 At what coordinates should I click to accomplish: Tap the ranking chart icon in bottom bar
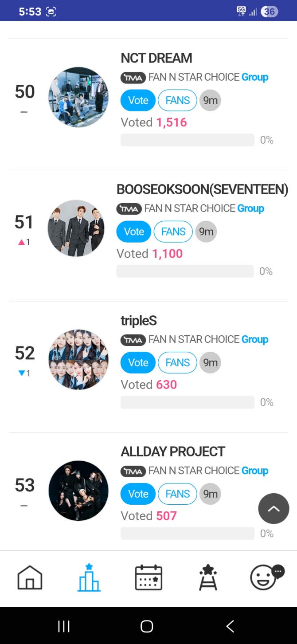pyautogui.click(x=89, y=577)
